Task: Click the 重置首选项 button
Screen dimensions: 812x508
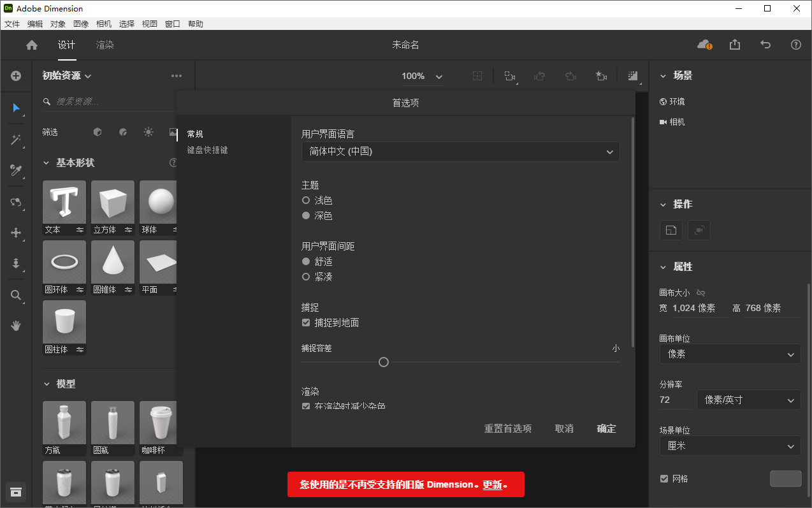Action: pyautogui.click(x=508, y=428)
